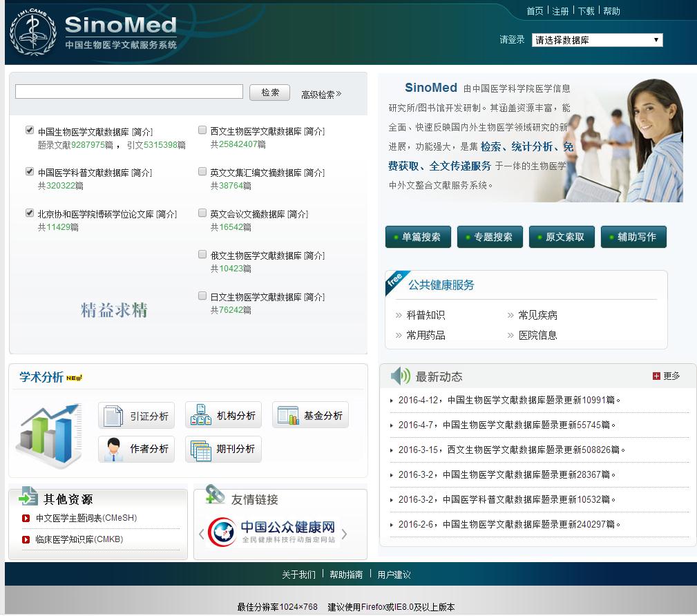The image size is (697, 616).
Task: Check the 日文生物医学文献数据库 checkbox
Action: coord(202,296)
